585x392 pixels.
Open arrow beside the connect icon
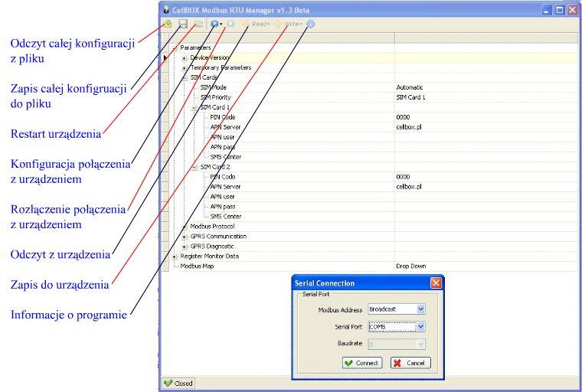(221, 24)
